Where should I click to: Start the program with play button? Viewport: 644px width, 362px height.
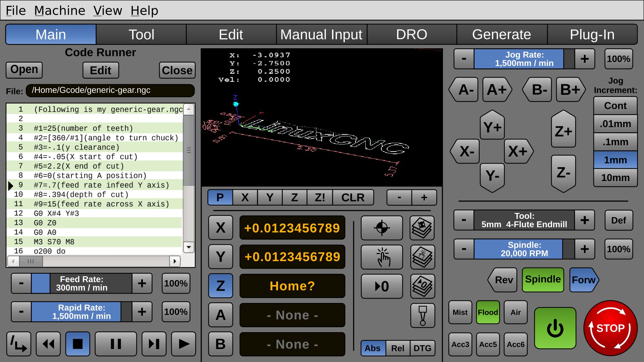183,344
